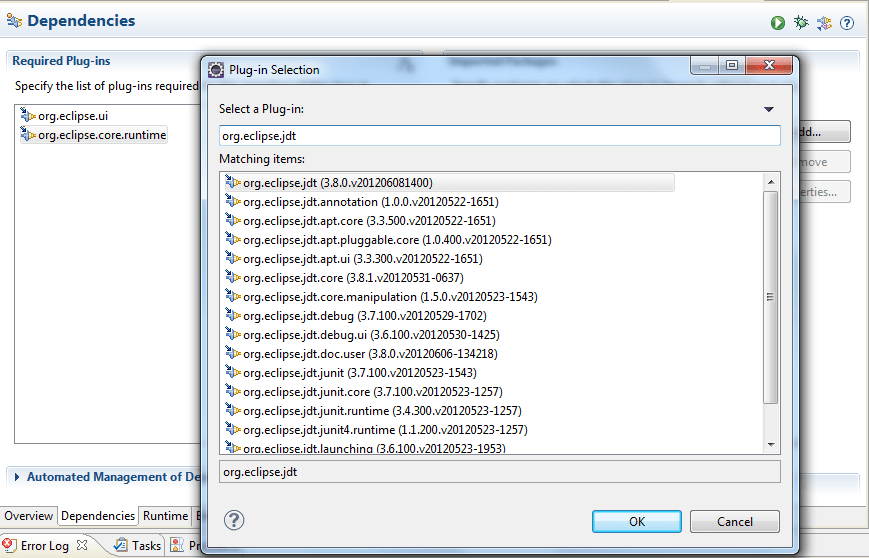Image resolution: width=869 pixels, height=558 pixels.
Task: Switch to the Runtime tab
Action: [165, 516]
